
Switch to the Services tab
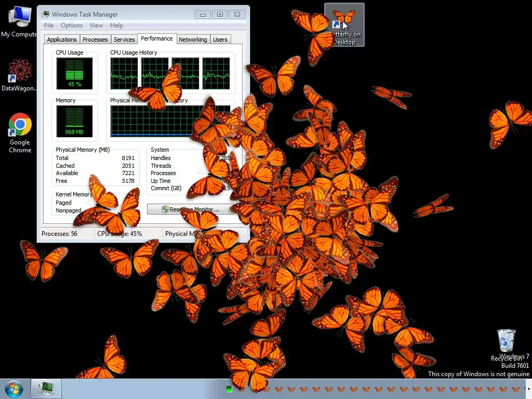click(124, 39)
